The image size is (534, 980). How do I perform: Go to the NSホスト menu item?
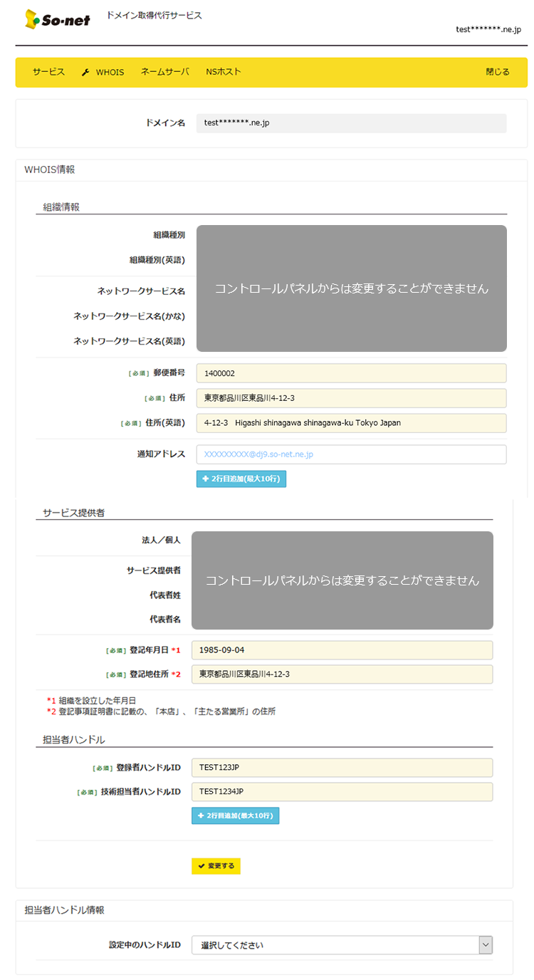(x=224, y=72)
